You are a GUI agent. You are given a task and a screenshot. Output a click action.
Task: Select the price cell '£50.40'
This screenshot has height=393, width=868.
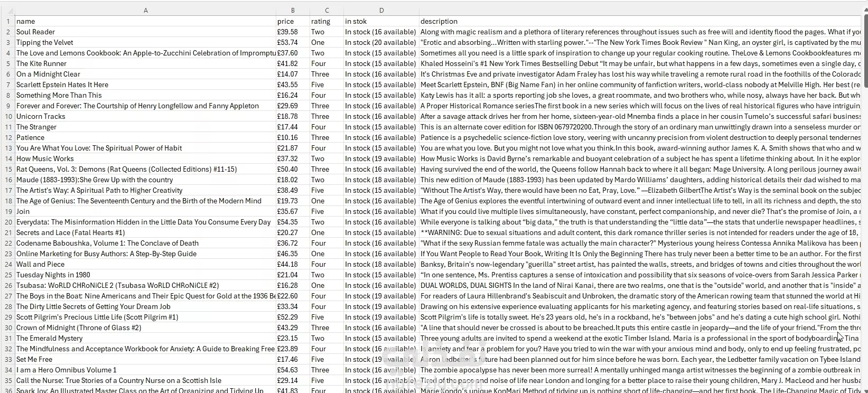point(293,169)
